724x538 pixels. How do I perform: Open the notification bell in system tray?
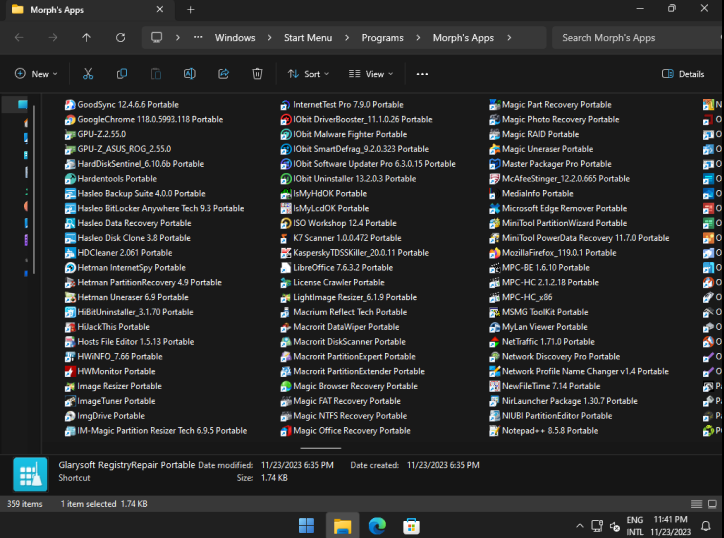tap(706, 526)
